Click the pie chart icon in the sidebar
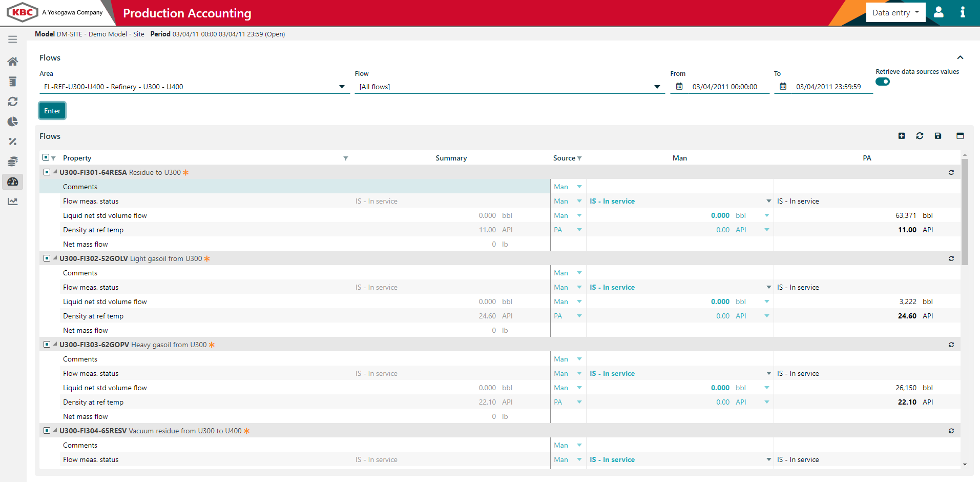Image resolution: width=980 pixels, height=482 pixels. (12, 122)
